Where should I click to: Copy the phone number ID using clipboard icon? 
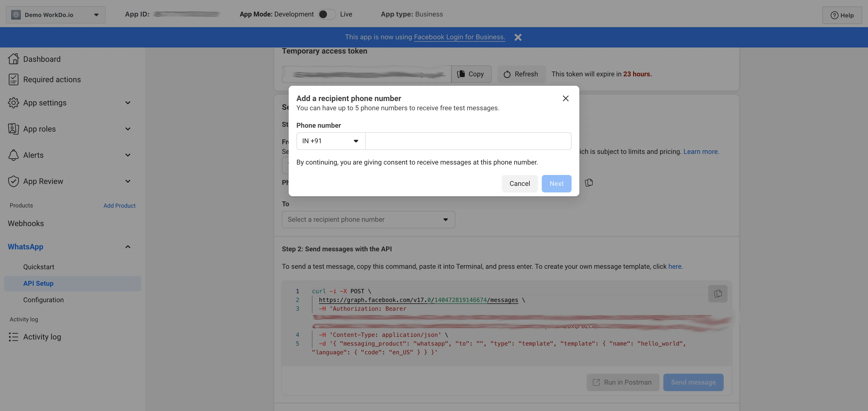pyautogui.click(x=589, y=183)
